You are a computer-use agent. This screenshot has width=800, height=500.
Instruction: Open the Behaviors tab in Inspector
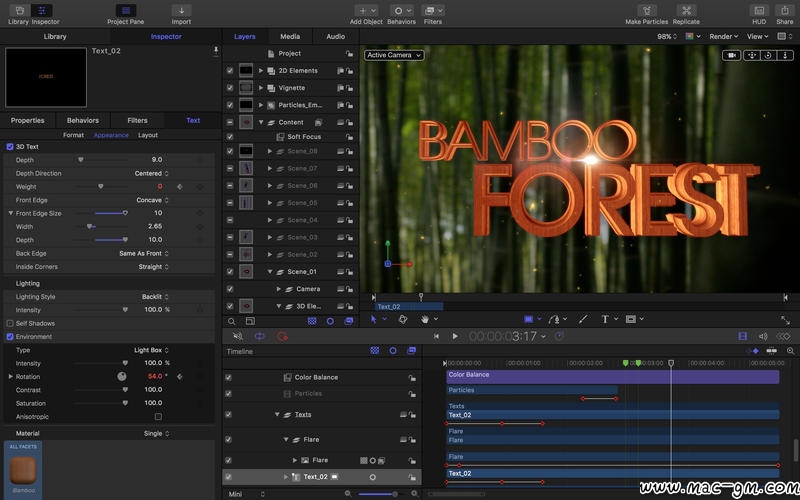coord(83,120)
